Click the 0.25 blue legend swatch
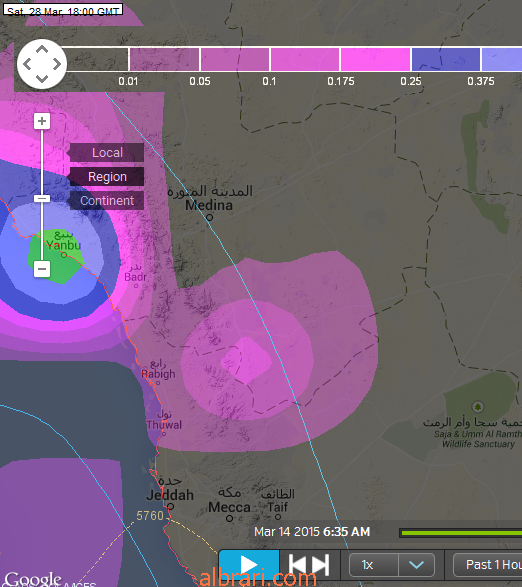The width and height of the screenshot is (522, 587). 446,60
